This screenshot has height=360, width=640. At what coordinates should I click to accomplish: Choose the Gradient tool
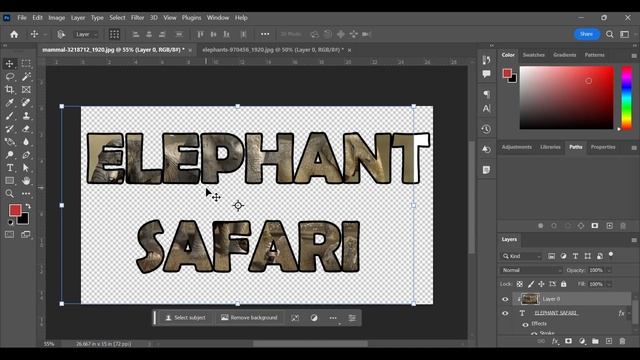pos(9,142)
